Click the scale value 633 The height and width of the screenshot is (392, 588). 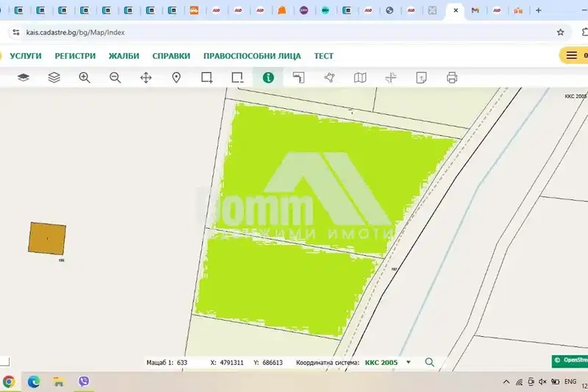182,363
